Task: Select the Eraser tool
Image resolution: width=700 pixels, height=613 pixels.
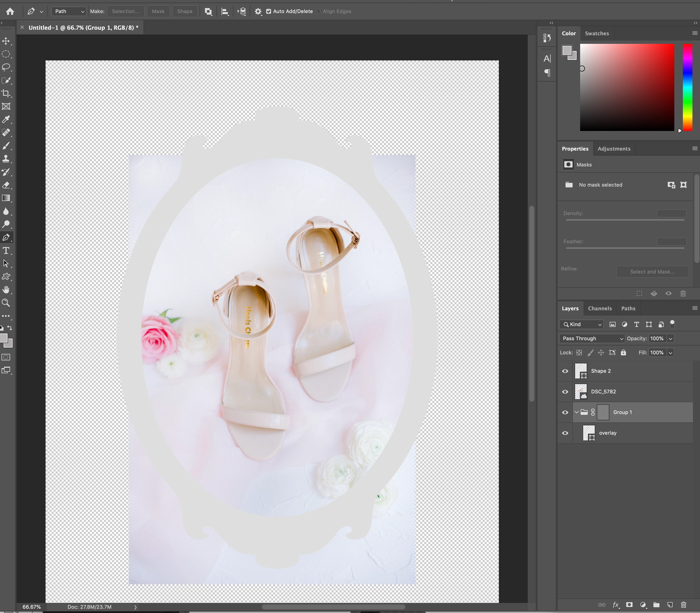Action: click(6, 185)
